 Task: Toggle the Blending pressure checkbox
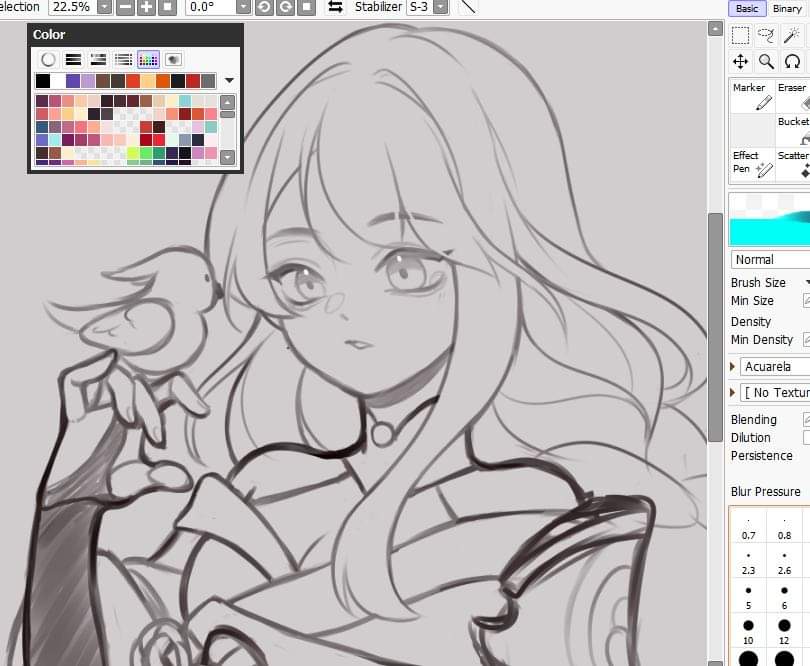[806, 420]
